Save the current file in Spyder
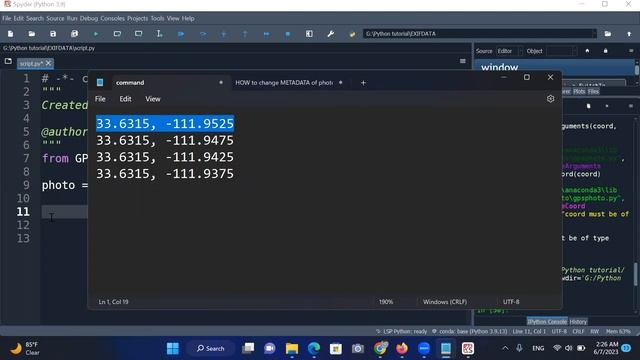Screen dimensions: 640x360 tap(53, 34)
